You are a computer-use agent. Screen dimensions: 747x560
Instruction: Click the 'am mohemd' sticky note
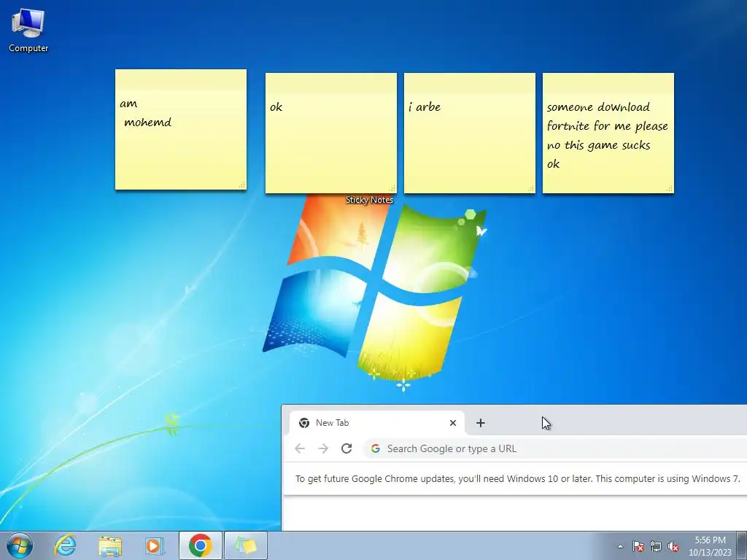click(181, 130)
